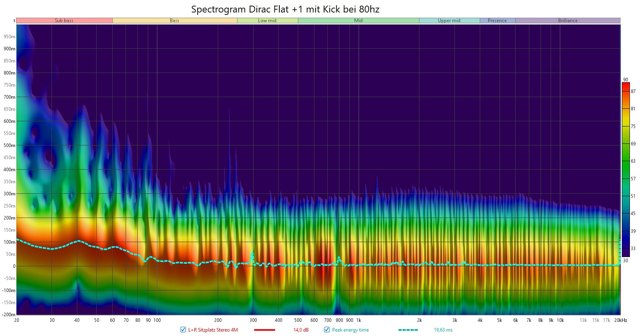Click the '700m' time axis label

point(10,97)
